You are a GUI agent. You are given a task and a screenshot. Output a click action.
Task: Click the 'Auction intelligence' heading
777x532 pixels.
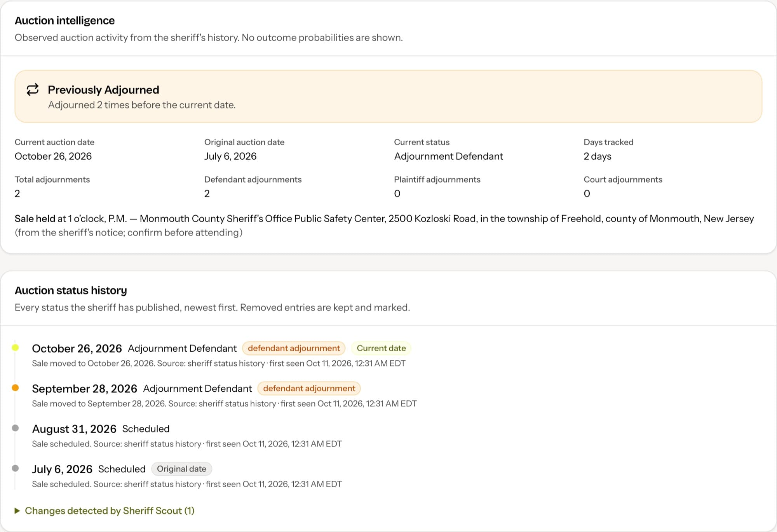[64, 21]
